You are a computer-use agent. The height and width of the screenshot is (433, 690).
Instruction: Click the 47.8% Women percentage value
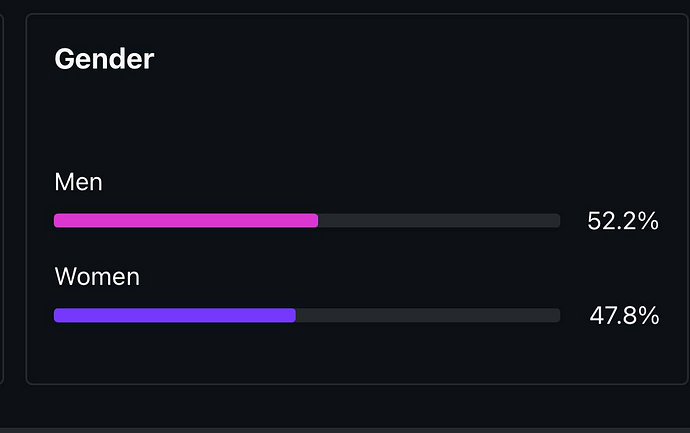pyautogui.click(x=623, y=316)
